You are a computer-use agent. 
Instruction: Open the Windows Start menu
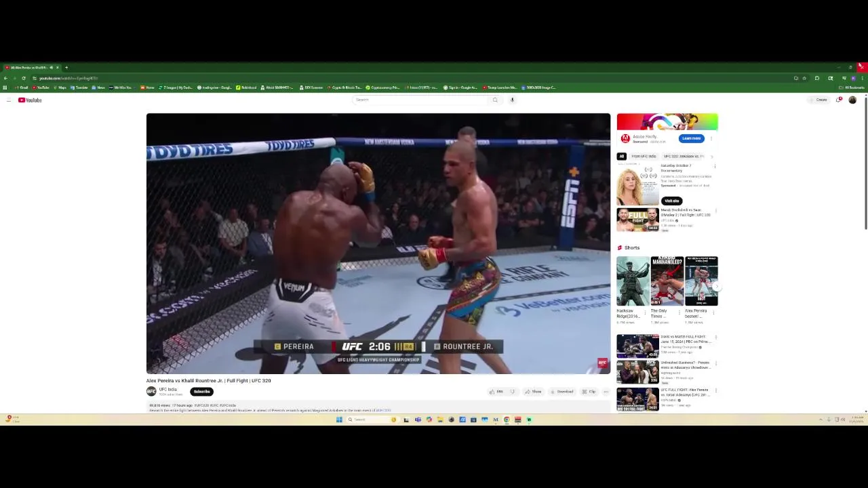point(339,420)
